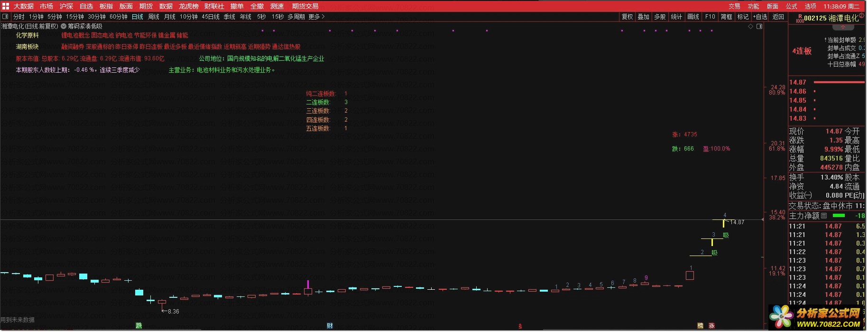Switch to the 周线 period tab

pyautogui.click(x=154, y=17)
